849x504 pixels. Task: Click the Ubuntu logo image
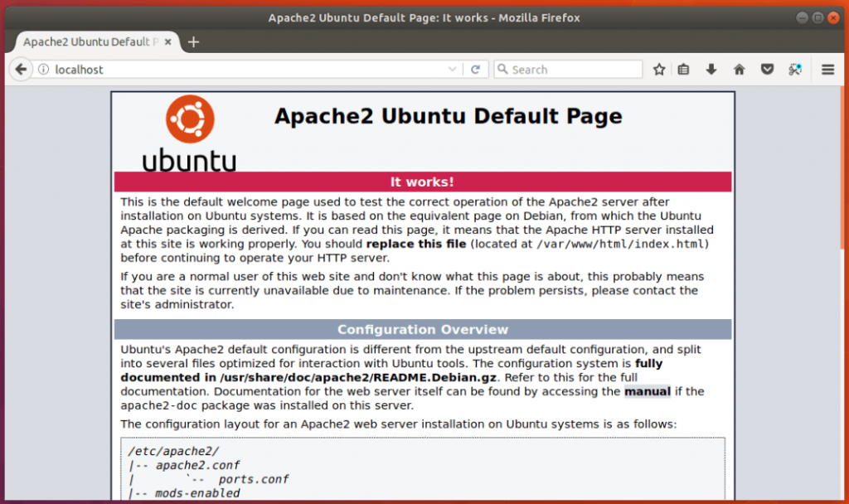coord(189,133)
